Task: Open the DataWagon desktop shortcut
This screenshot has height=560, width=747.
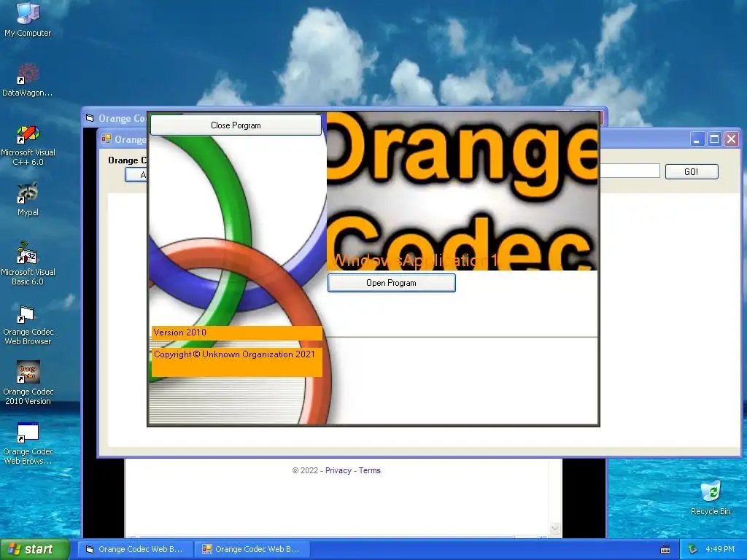Action: pos(28,80)
